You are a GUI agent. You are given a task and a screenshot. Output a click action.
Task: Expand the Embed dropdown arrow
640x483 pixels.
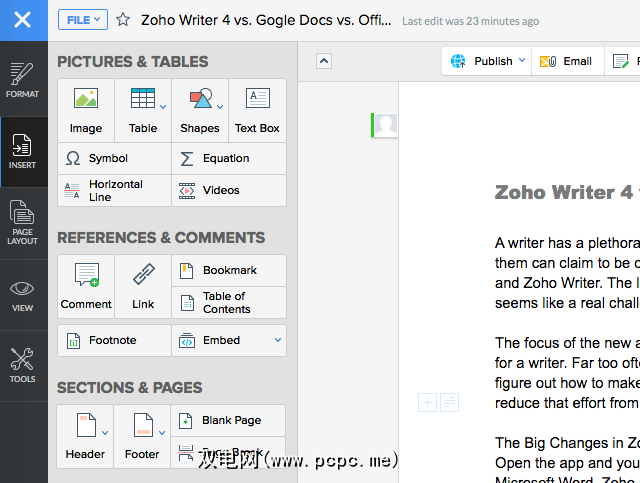[277, 340]
